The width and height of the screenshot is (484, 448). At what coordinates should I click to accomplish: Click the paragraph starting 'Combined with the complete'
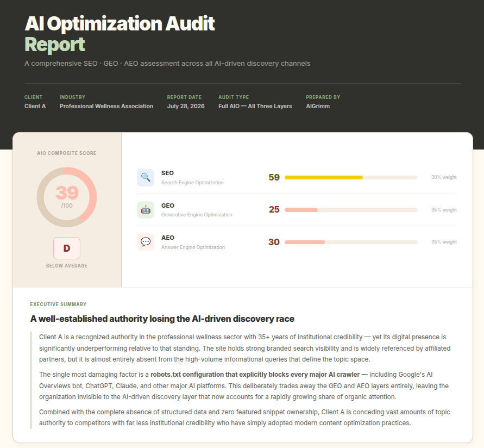[244, 418]
